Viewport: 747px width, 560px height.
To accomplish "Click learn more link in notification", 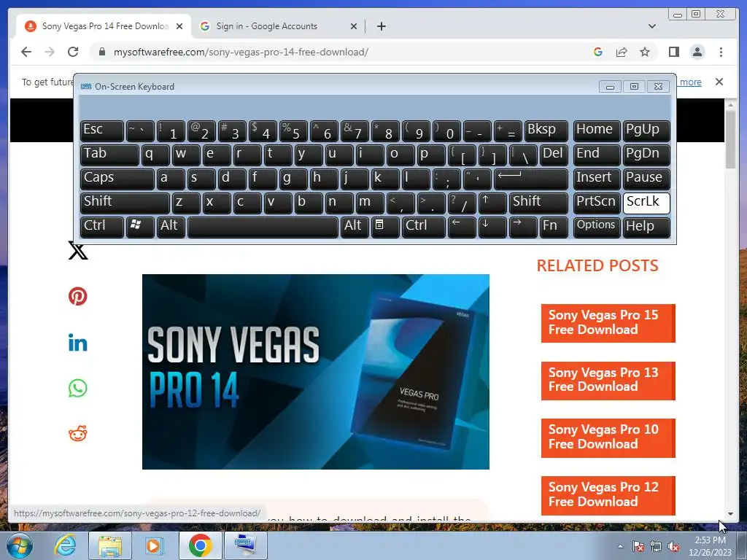I will (x=689, y=82).
